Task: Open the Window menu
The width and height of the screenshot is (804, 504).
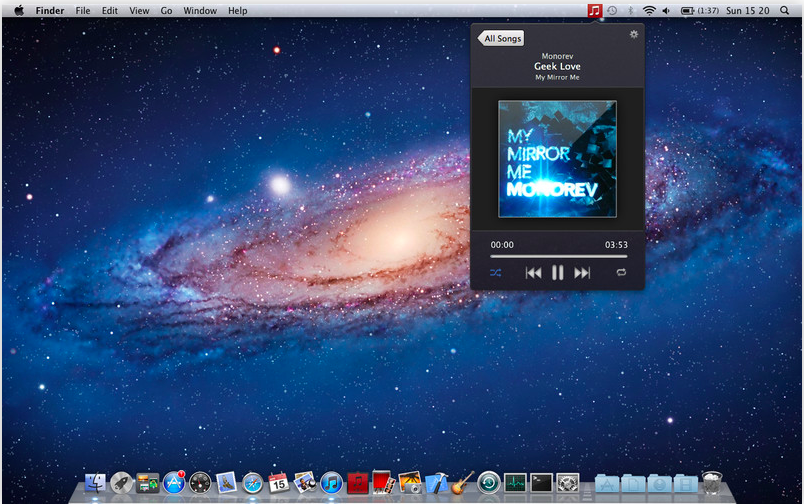Action: (200, 10)
